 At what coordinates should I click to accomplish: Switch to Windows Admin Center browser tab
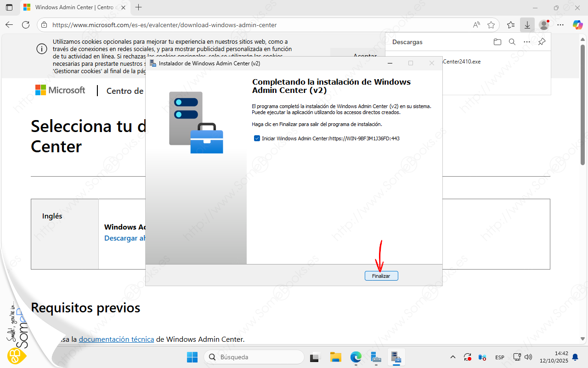(73, 7)
